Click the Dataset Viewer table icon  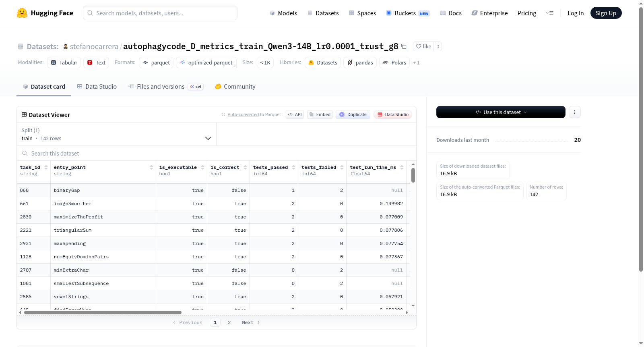24,115
